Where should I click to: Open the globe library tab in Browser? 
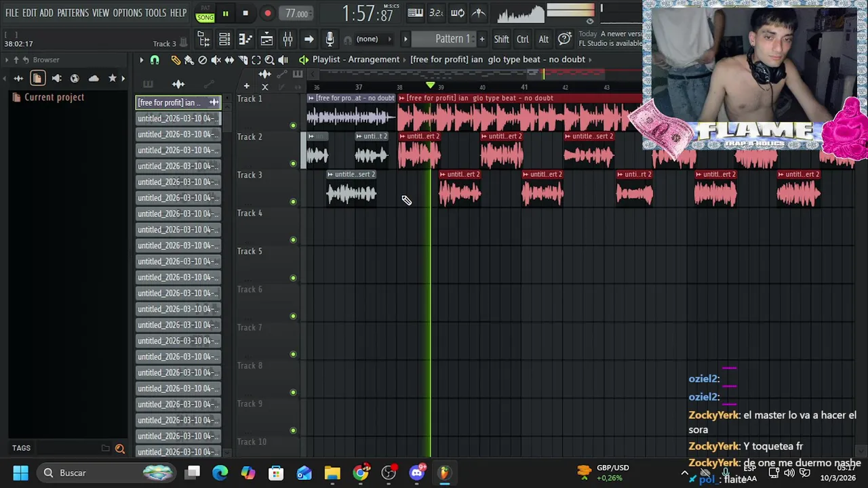click(75, 79)
